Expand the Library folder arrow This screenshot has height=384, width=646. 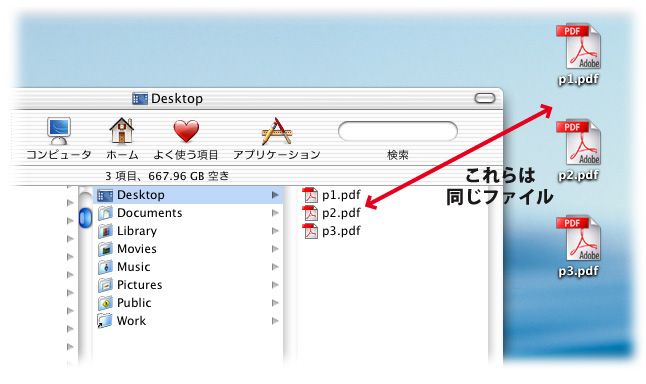(275, 231)
